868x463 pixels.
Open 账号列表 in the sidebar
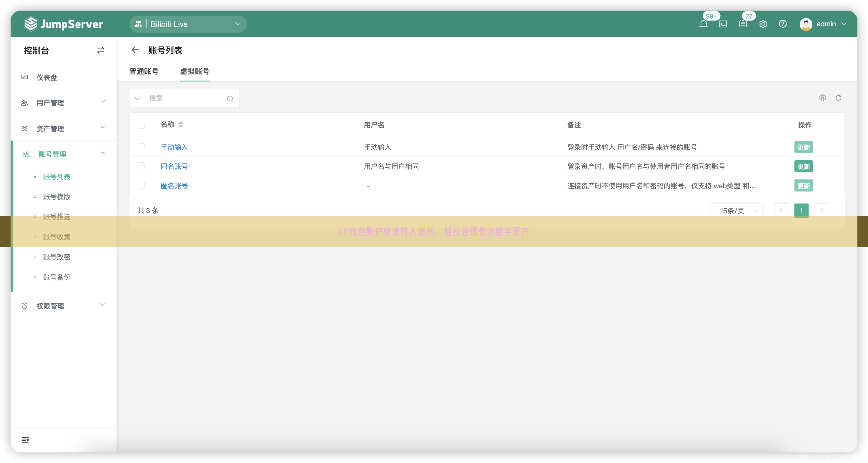(56, 176)
